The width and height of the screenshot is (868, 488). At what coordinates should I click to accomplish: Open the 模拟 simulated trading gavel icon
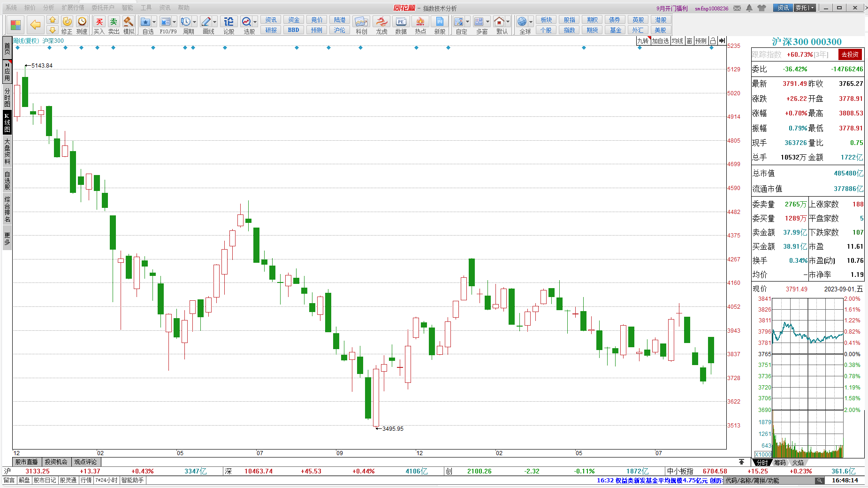click(128, 25)
